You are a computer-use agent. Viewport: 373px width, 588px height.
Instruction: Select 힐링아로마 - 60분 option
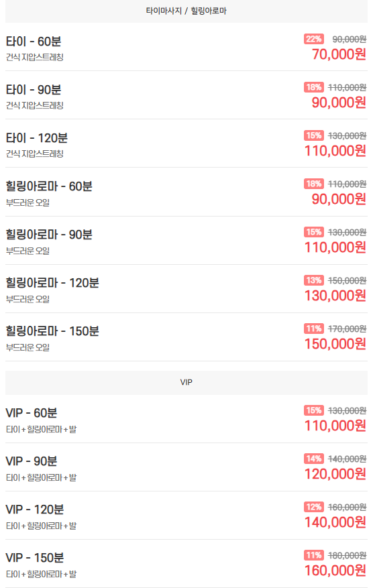pos(186,192)
